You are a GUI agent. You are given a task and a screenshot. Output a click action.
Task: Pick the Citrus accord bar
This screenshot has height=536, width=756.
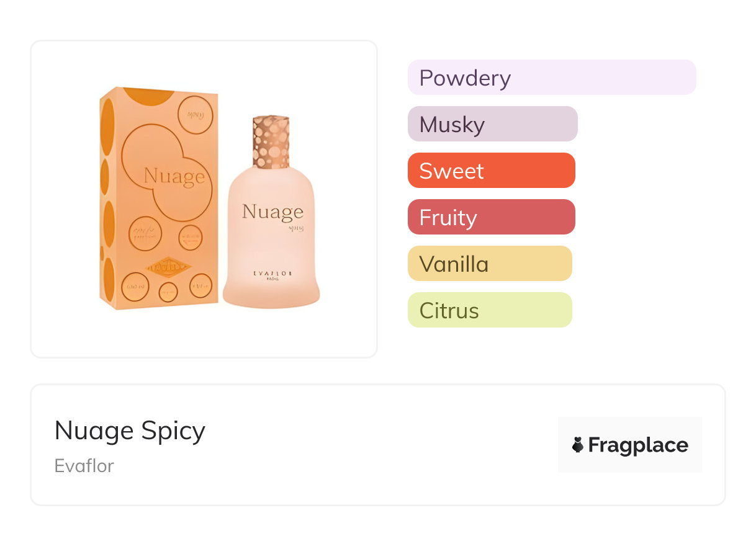coord(489,310)
